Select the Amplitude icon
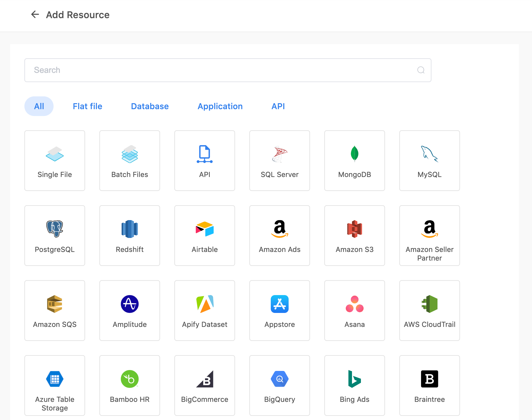 [130, 304]
